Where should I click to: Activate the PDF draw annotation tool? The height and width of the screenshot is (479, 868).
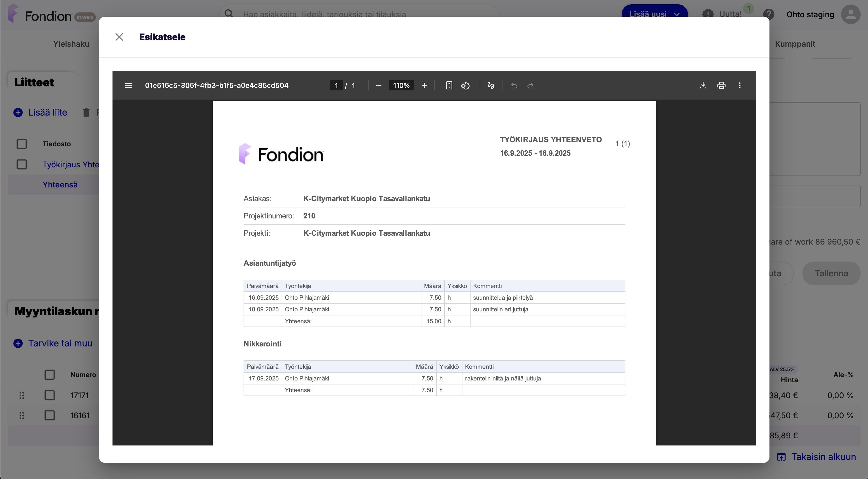pyautogui.click(x=491, y=86)
